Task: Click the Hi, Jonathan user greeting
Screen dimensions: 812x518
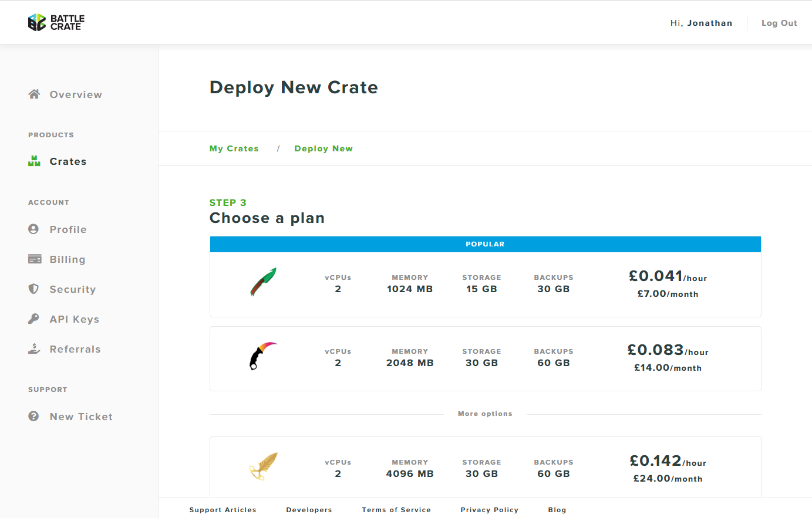Action: click(701, 23)
